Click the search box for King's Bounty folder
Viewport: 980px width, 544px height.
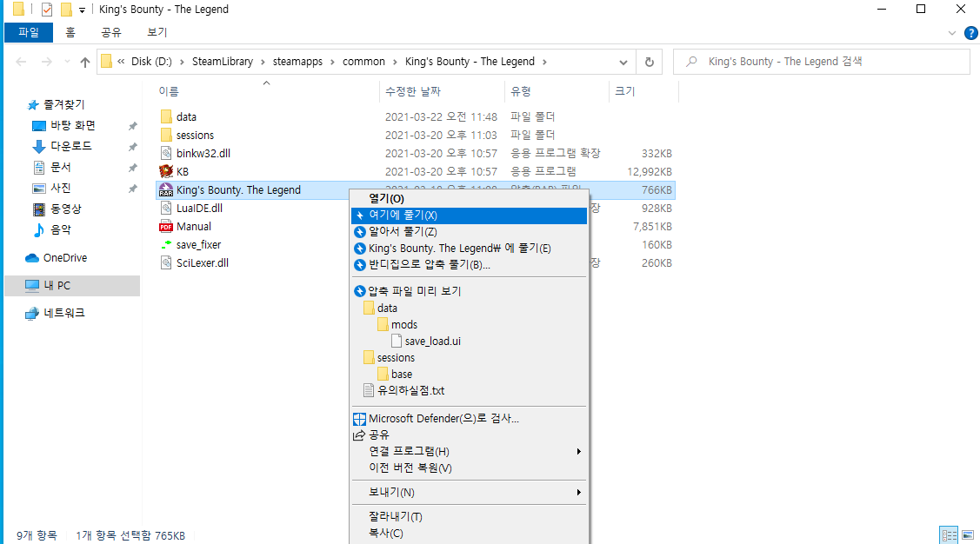[821, 62]
